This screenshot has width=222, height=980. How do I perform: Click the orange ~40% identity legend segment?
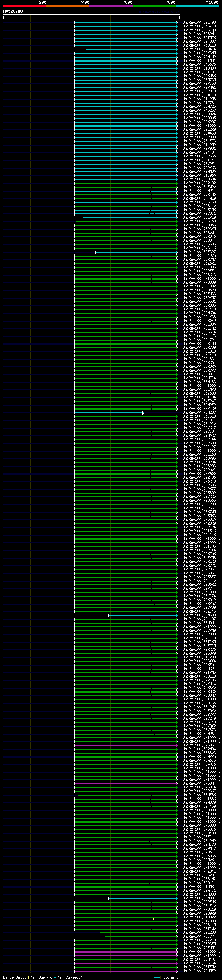(x=68, y=6)
